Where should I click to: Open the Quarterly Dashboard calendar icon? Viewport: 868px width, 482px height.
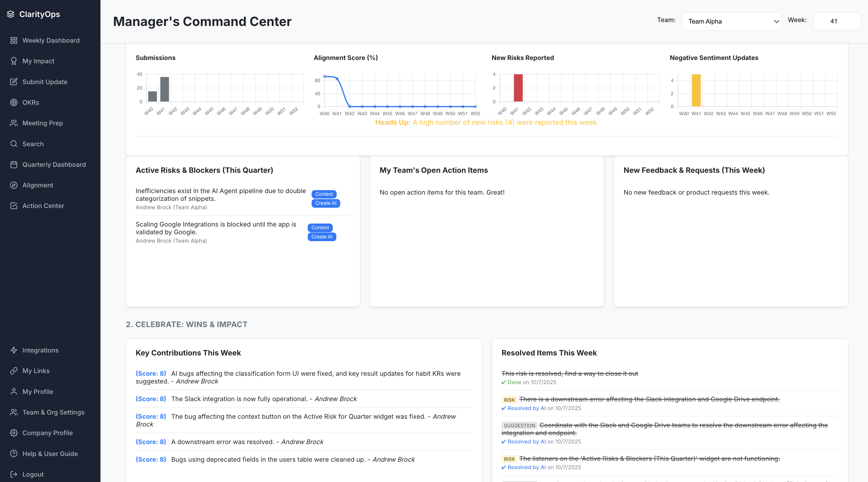14,164
